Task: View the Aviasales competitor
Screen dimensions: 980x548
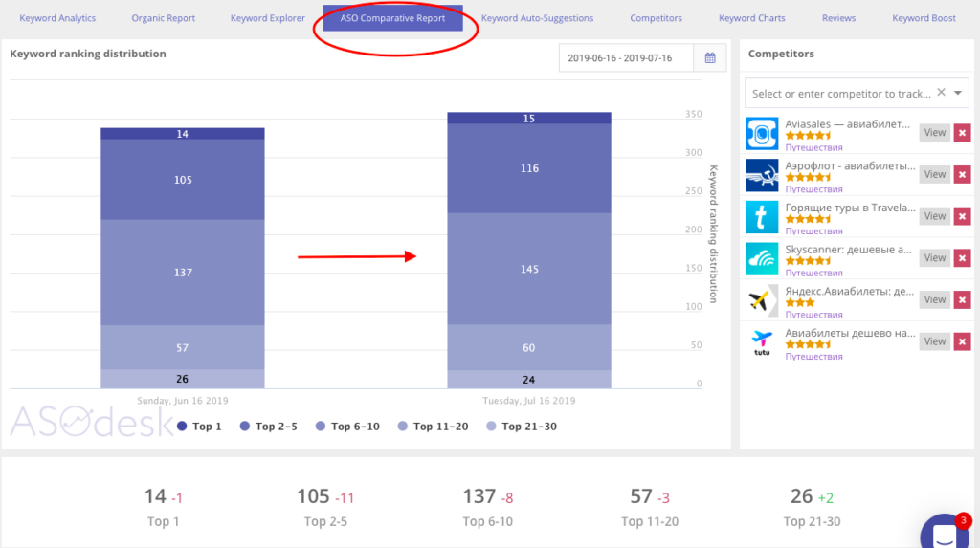Action: (935, 133)
